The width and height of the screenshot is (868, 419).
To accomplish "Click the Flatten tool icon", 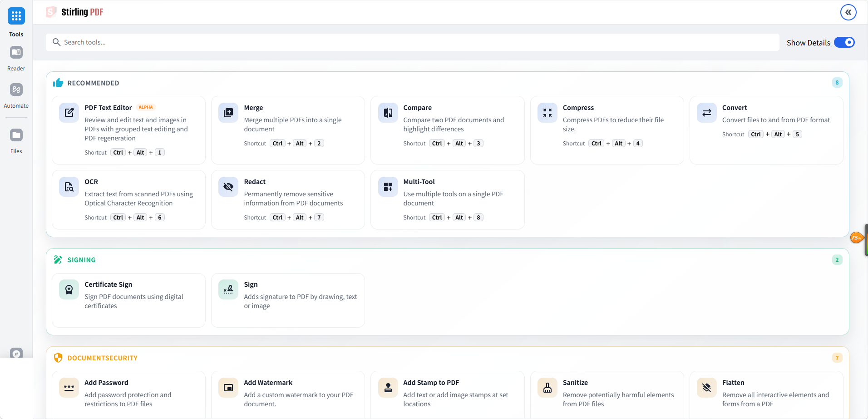I will coord(707,387).
